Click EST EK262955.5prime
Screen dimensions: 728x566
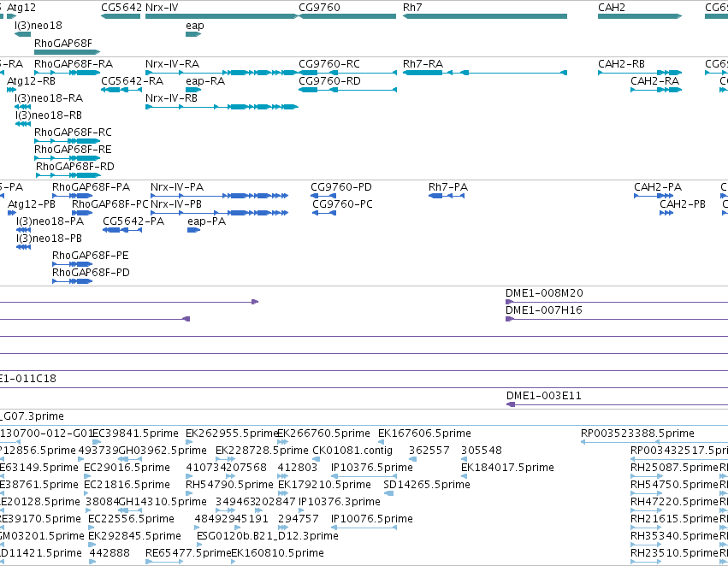(x=231, y=433)
